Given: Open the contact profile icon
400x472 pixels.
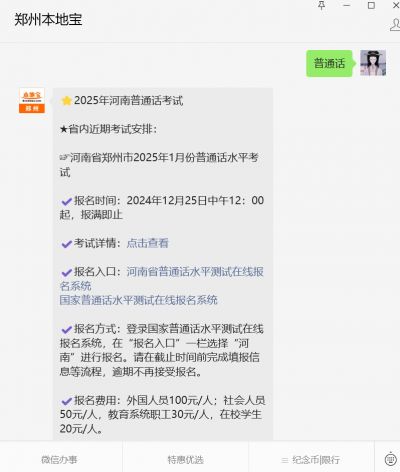Looking at the screenshot, I should [x=395, y=25].
